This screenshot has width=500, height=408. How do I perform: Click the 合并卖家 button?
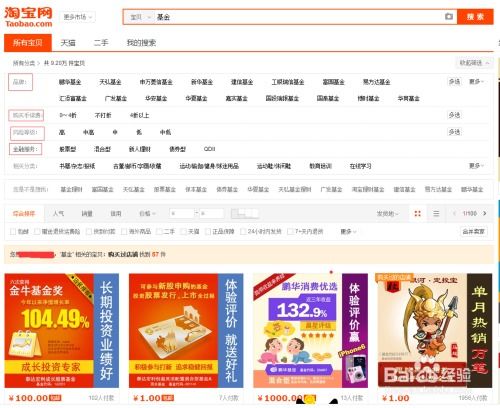[474, 231]
